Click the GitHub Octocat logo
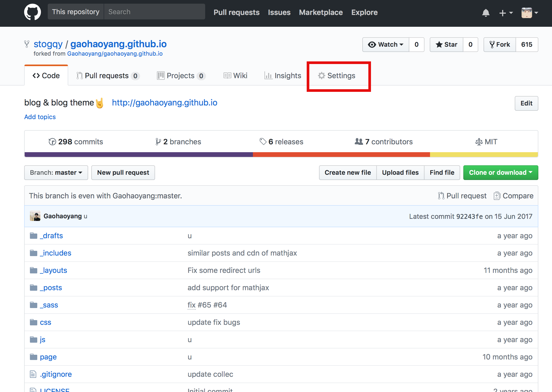Viewport: 552px width, 392px height. click(x=32, y=12)
